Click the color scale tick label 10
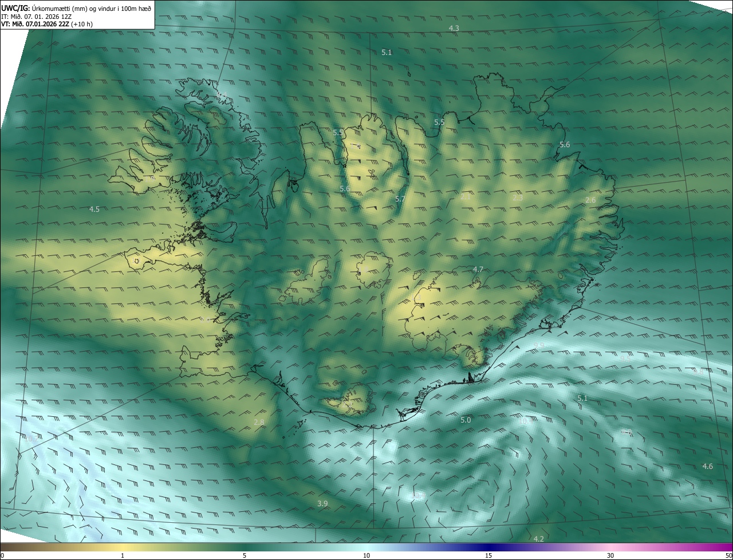 (x=366, y=555)
